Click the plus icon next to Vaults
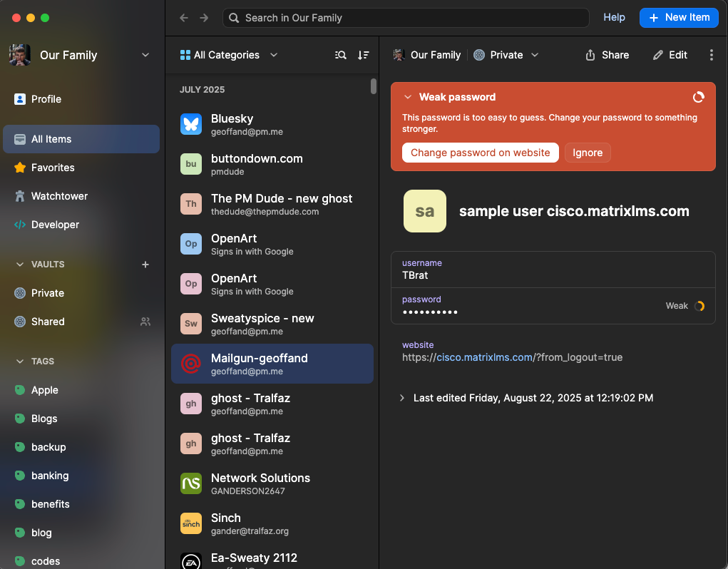Image resolution: width=728 pixels, height=569 pixels. pos(145,265)
